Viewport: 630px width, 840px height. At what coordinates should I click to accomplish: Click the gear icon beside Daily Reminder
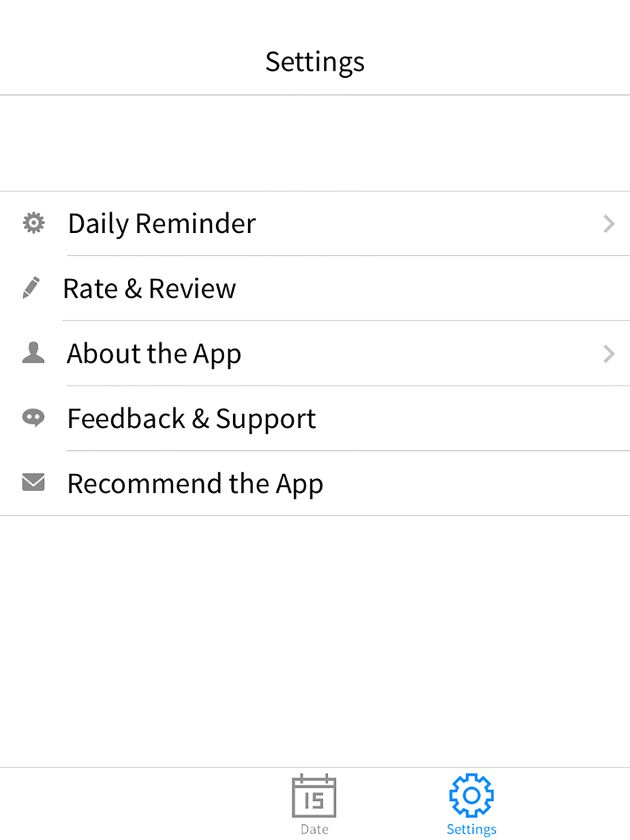[x=33, y=223]
